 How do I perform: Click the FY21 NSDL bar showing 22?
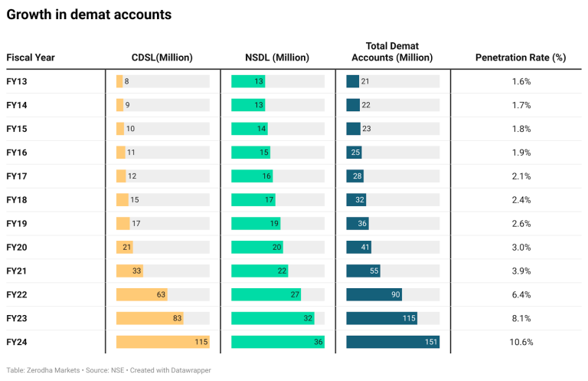(260, 271)
